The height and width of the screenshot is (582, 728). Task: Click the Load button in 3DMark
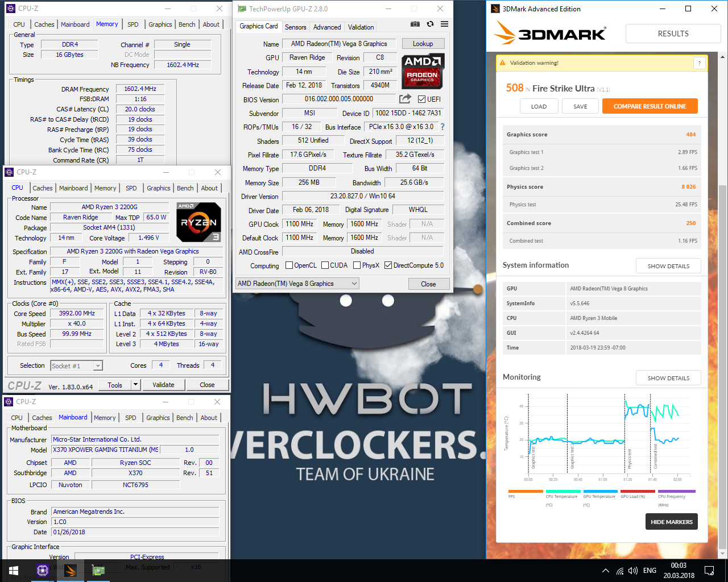click(x=539, y=106)
